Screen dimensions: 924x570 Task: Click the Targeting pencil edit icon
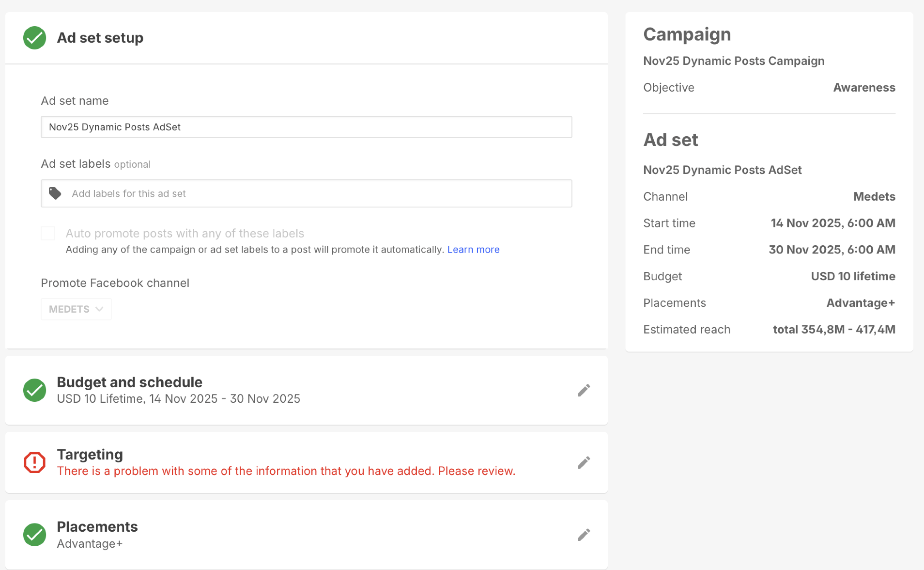[584, 463]
